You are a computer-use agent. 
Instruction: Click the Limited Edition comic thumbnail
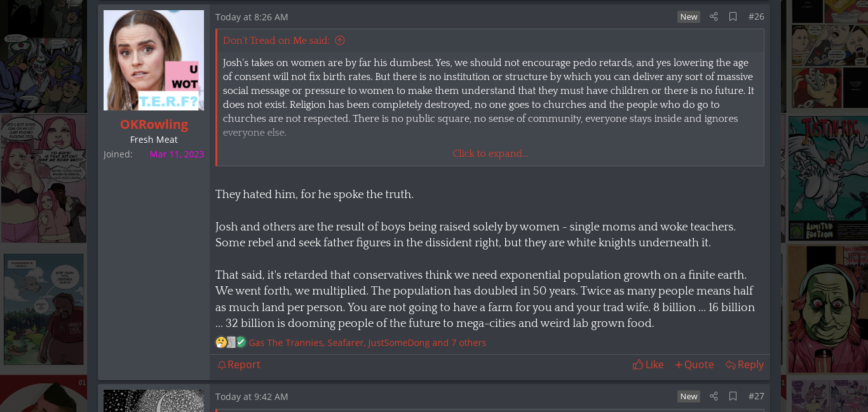click(827, 179)
